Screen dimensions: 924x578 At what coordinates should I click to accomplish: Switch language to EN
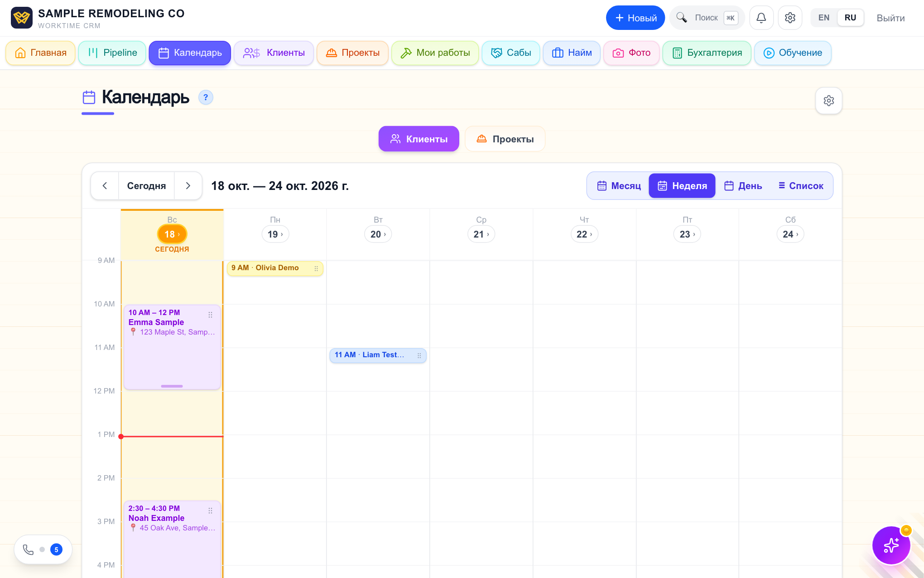click(x=823, y=18)
